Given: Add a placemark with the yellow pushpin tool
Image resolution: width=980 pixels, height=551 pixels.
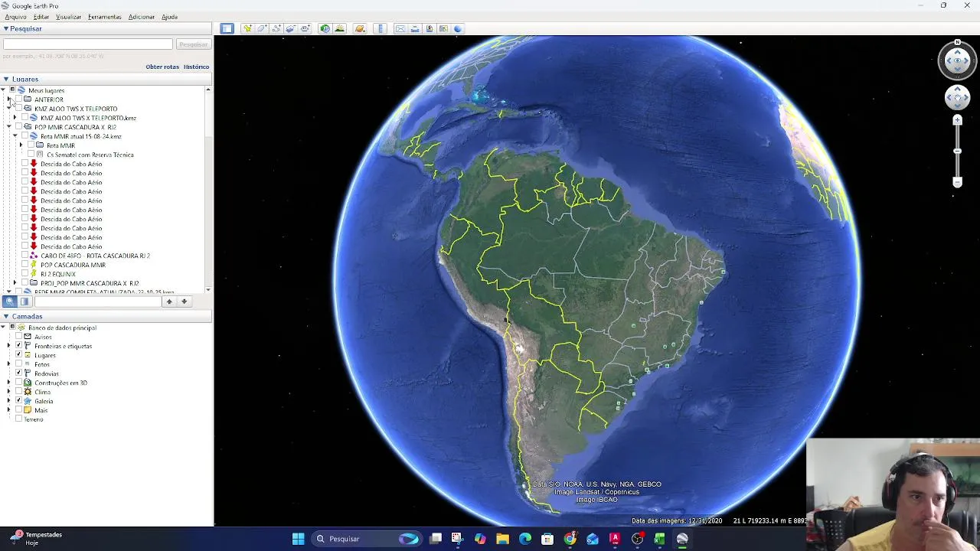Looking at the screenshot, I should coord(247,28).
